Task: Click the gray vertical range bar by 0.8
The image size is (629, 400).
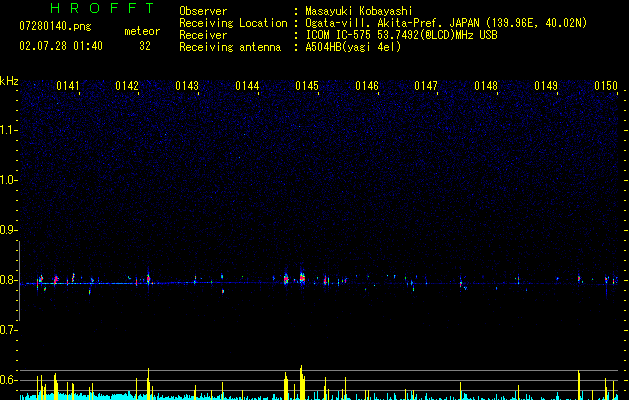Action: (x=19, y=280)
